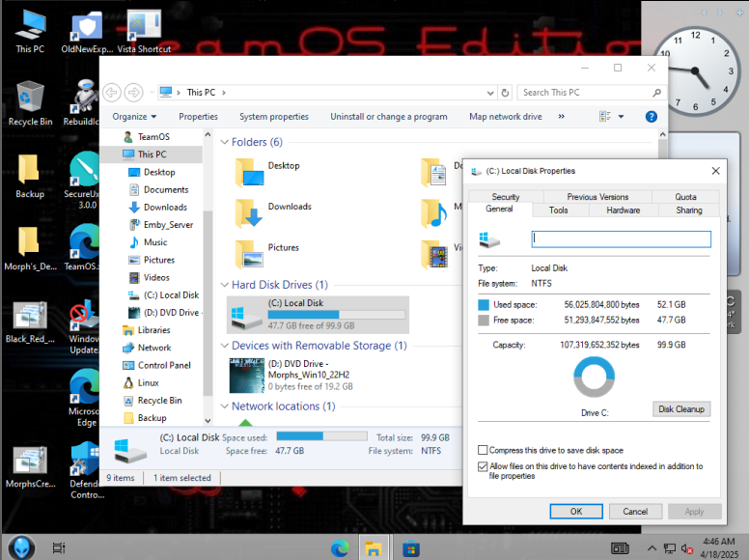Open the This PC desktop icon
The height and width of the screenshot is (560, 749).
tap(30, 32)
